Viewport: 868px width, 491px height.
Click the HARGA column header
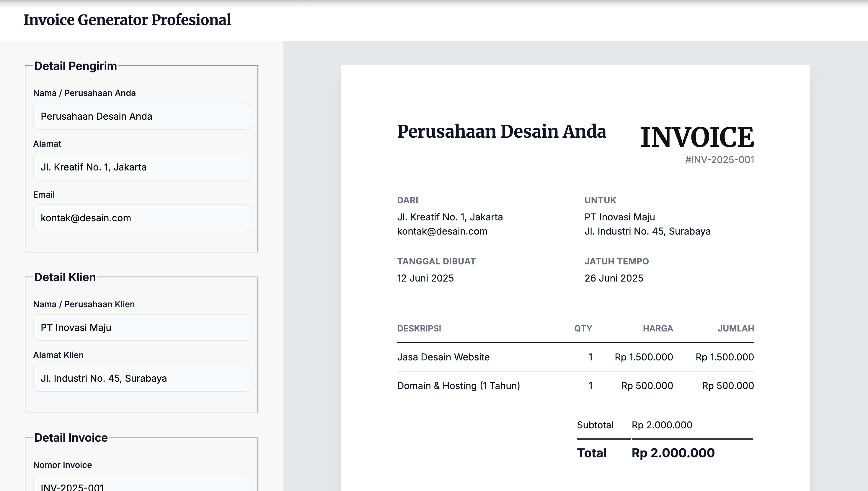coord(658,329)
